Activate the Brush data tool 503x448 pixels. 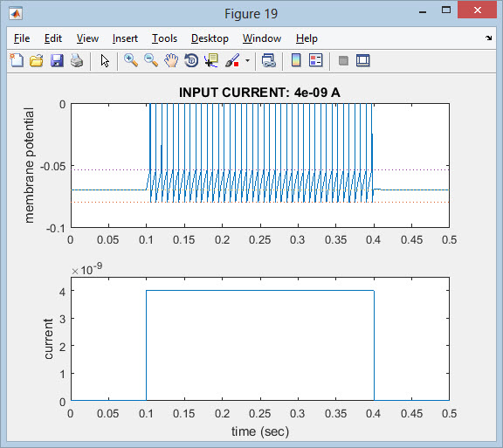pyautogui.click(x=232, y=60)
